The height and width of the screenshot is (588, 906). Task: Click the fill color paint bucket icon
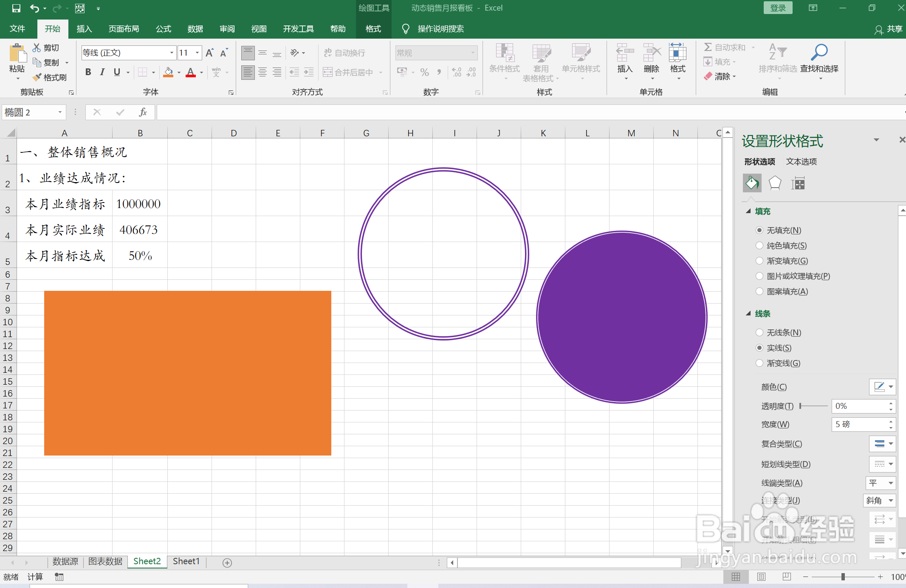point(168,72)
